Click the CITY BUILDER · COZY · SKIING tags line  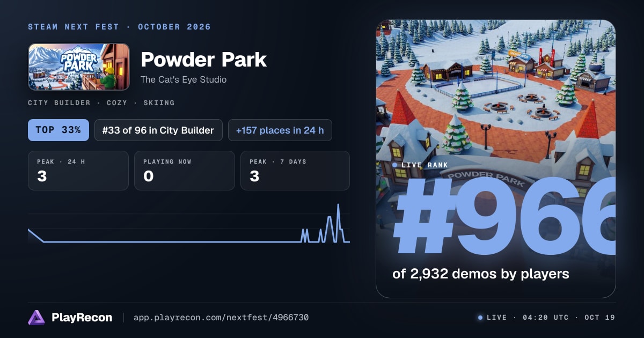point(101,102)
